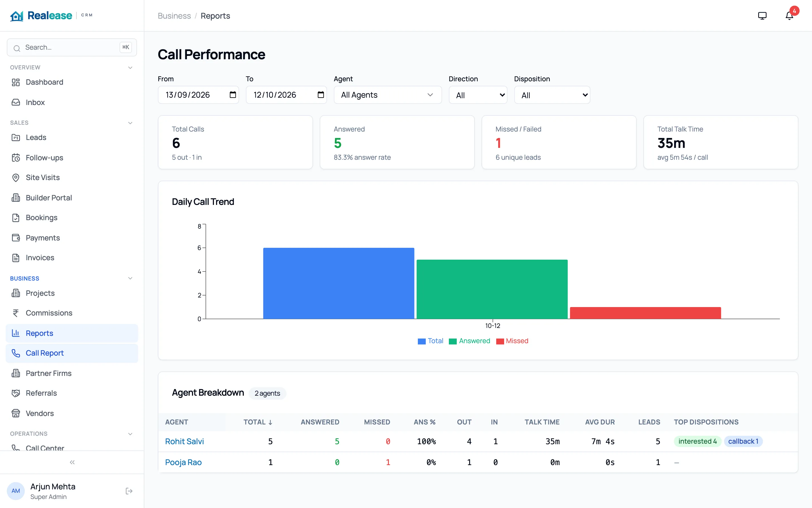Toggle the Total series in chart legend
Viewport: 812px width, 508px height.
(431, 341)
